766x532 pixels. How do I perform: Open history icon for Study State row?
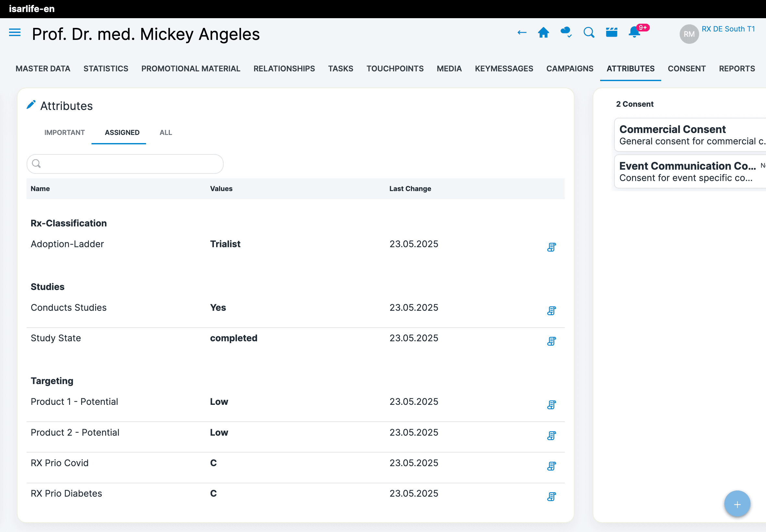(551, 341)
